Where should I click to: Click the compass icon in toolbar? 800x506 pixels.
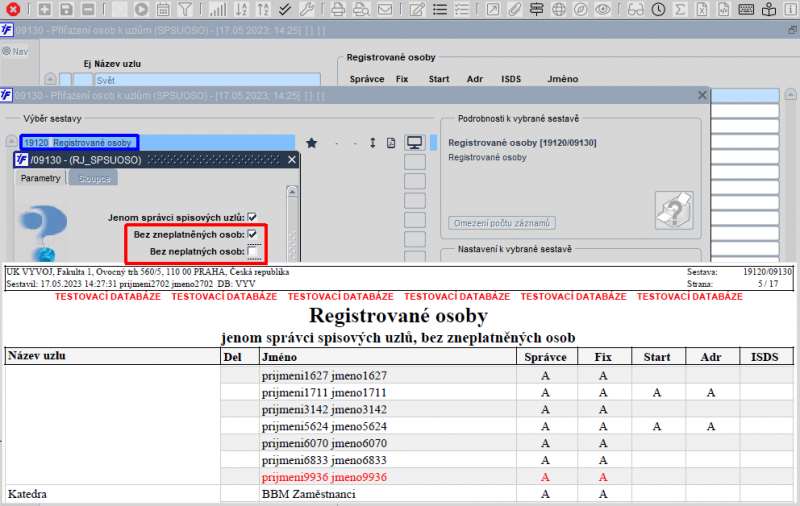pos(581,9)
